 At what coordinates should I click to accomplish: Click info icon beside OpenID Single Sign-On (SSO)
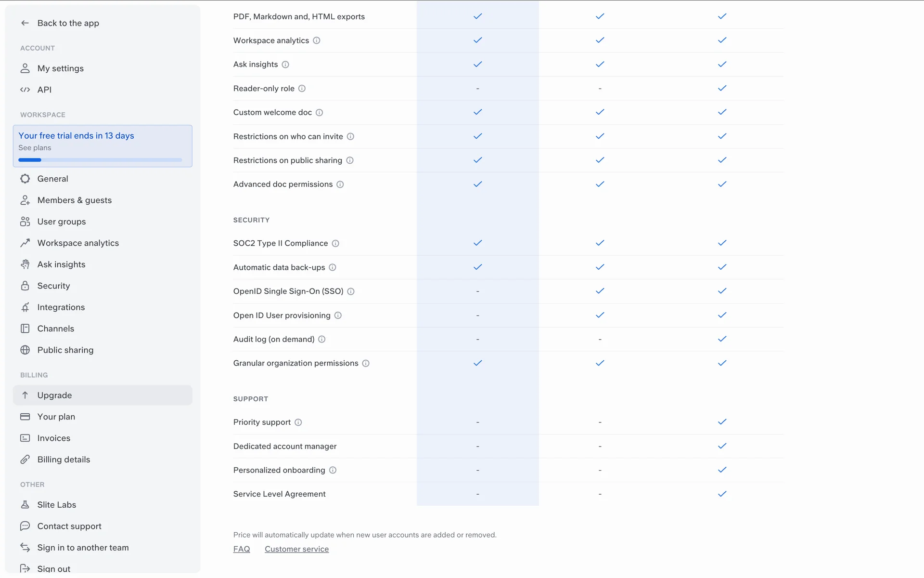click(x=351, y=291)
